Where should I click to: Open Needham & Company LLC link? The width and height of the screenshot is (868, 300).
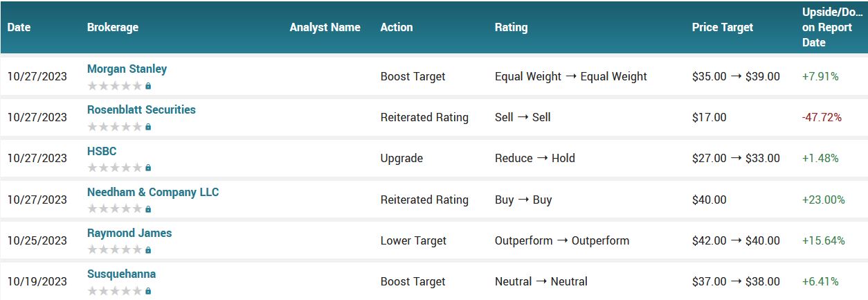[153, 192]
